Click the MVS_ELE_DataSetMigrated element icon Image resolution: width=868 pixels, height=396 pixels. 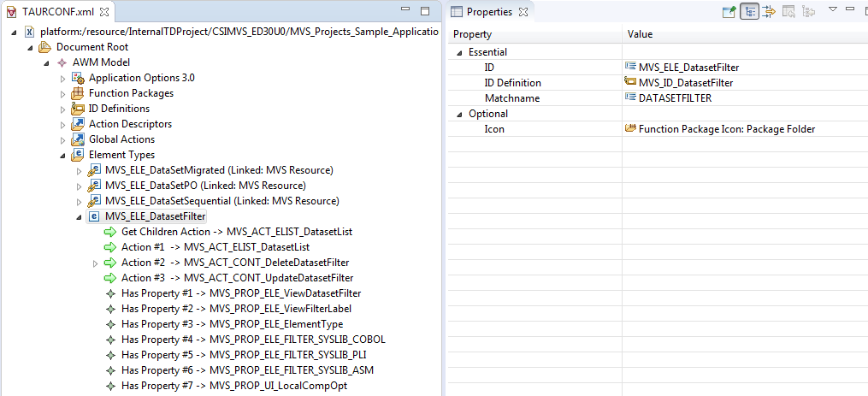coord(94,170)
